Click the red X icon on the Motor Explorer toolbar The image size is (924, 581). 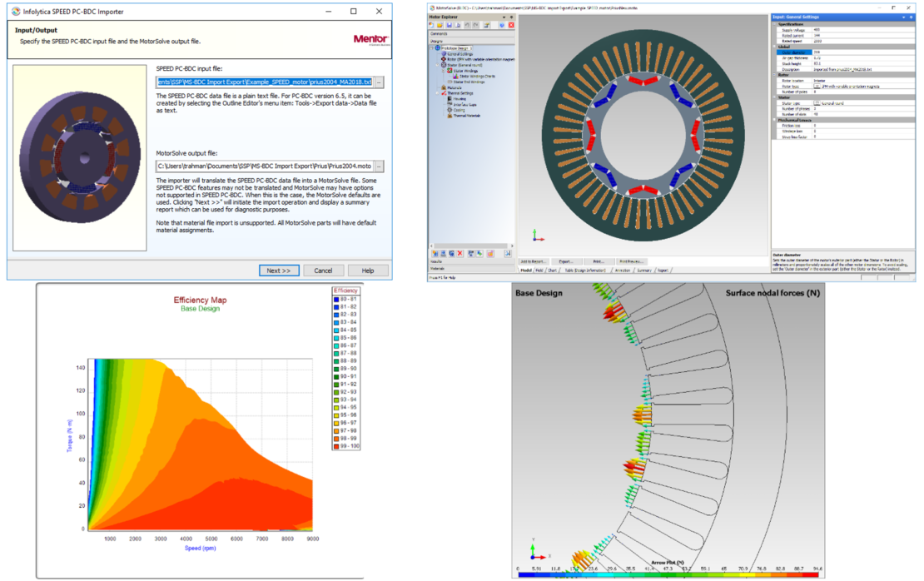(x=511, y=25)
